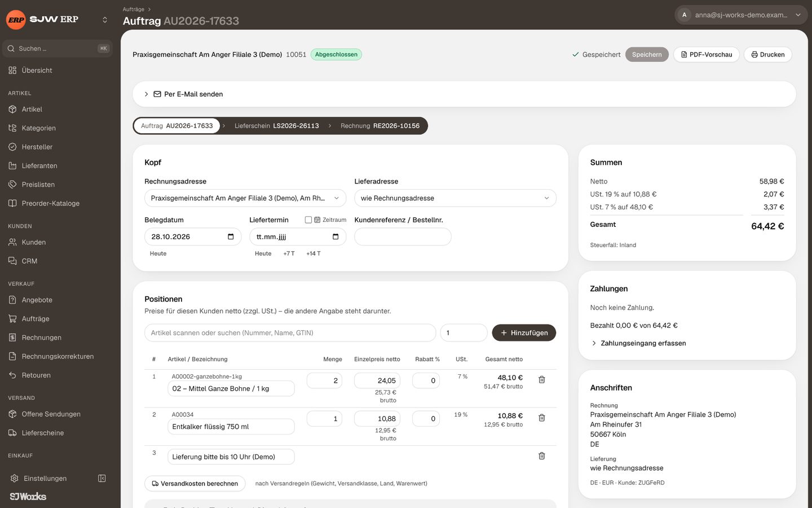This screenshot has width=812, height=508.
Task: Collapse the sidebar with the panel icon
Action: (x=102, y=479)
